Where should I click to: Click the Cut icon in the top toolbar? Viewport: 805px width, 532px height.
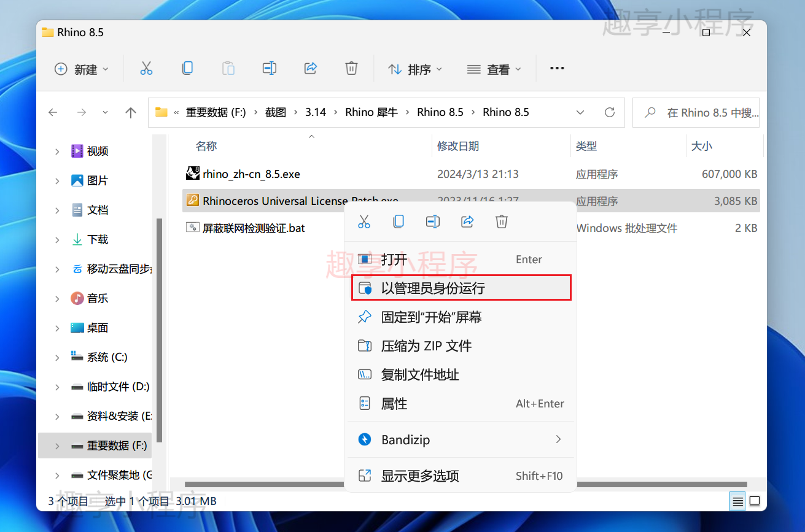pyautogui.click(x=146, y=69)
